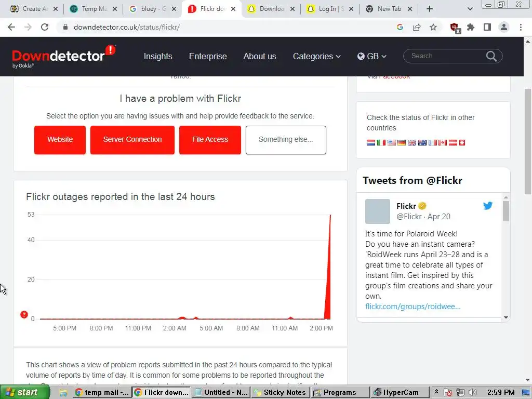532x399 pixels.
Task: Open the Enterprise menu item
Action: [x=208, y=56]
